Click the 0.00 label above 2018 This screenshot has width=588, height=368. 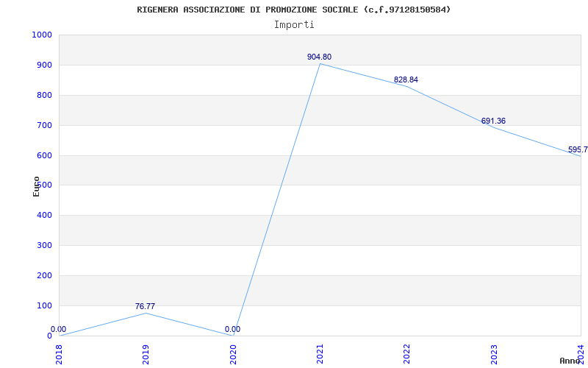(59, 329)
